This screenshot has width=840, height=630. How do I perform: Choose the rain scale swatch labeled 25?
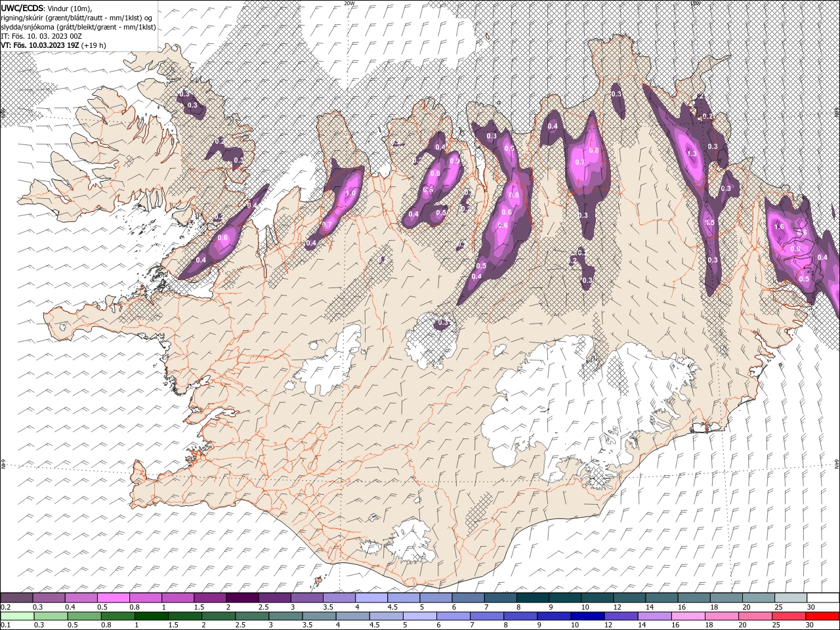pyautogui.click(x=788, y=616)
